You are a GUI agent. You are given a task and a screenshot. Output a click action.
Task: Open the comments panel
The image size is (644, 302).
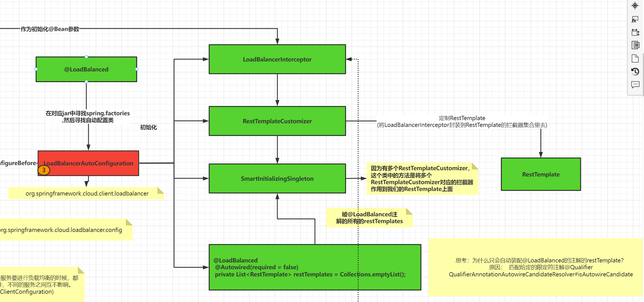pos(635,85)
